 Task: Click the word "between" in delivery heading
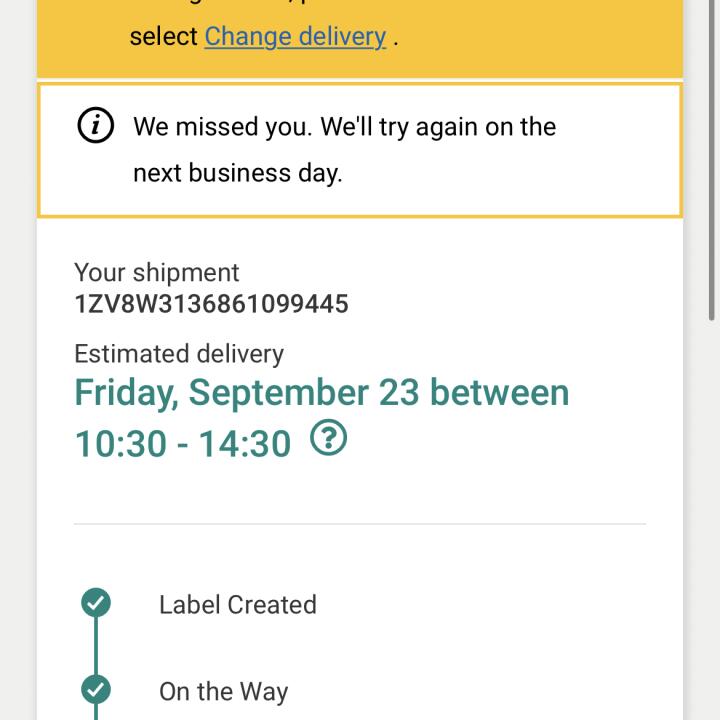[499, 393]
